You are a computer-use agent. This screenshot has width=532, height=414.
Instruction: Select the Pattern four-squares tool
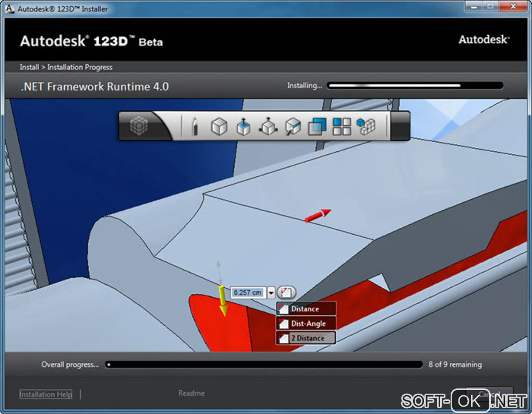click(x=342, y=127)
